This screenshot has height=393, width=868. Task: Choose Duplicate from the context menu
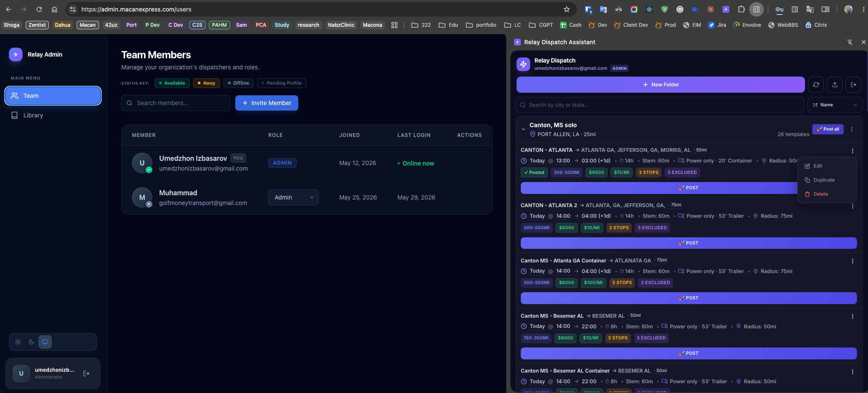(x=824, y=180)
